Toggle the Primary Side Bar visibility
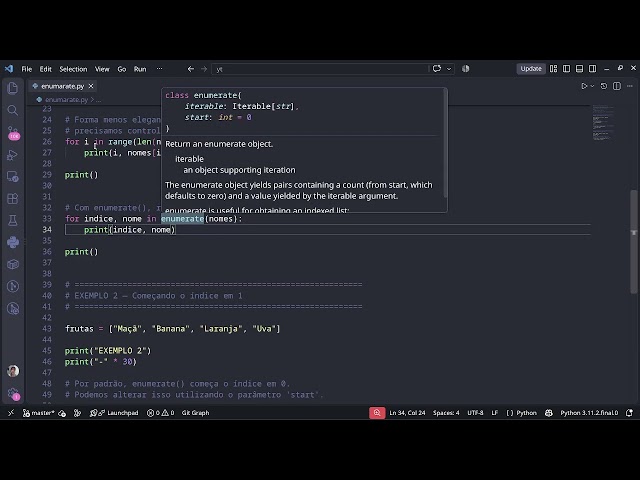Screen dimensions: 640x480 (567, 69)
